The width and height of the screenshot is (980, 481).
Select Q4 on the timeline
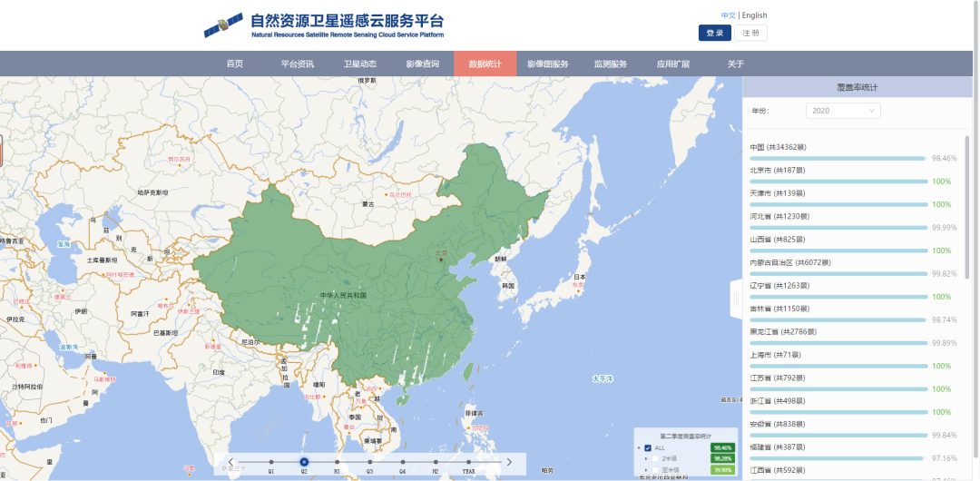(403, 462)
